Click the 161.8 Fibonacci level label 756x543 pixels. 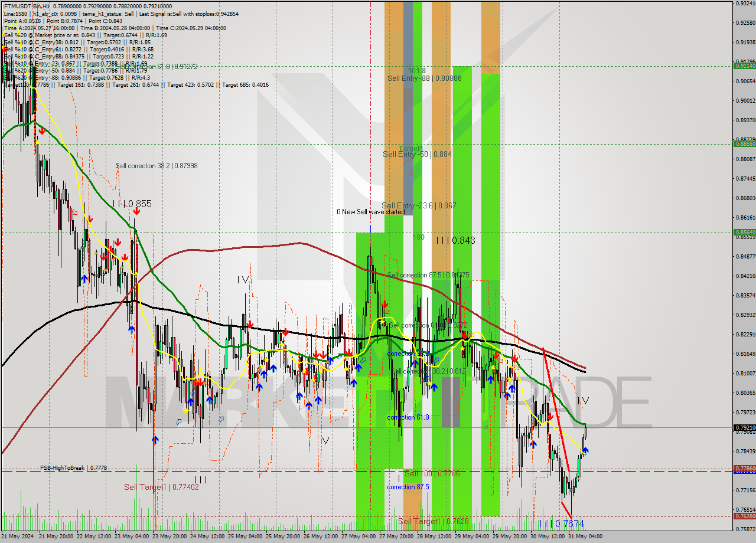point(416,70)
